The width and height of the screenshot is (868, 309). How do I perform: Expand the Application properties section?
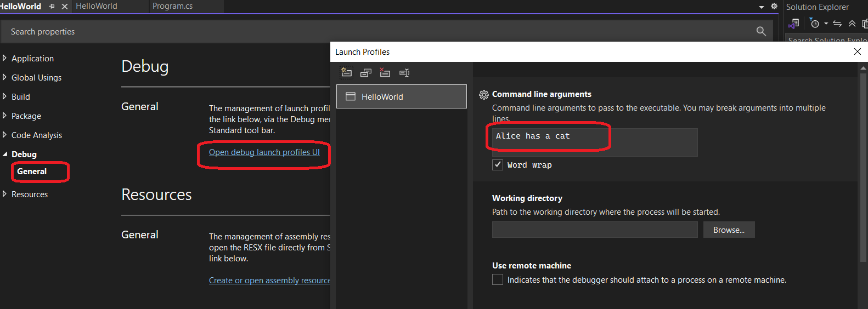point(5,58)
